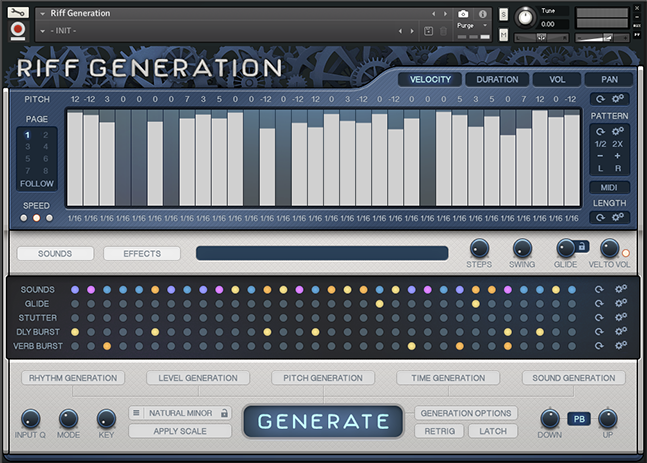
Task: Reset the PITCH row with its circular arrow
Action: (x=600, y=99)
